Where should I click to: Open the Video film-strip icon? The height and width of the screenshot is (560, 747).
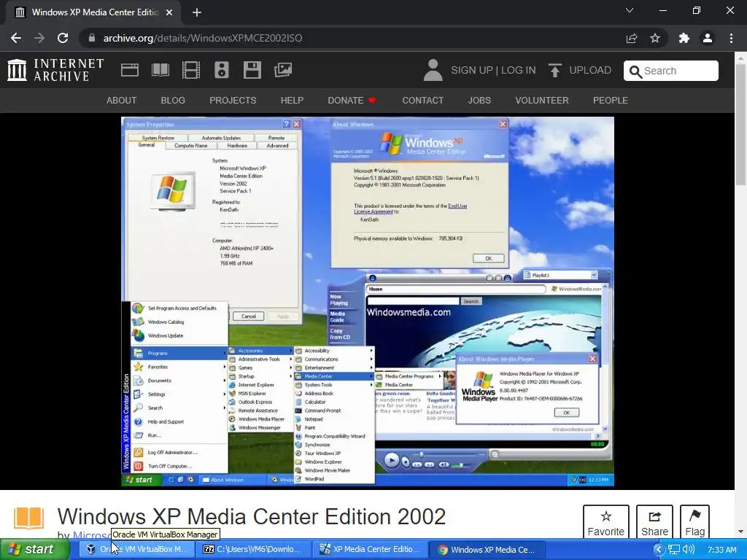point(191,70)
